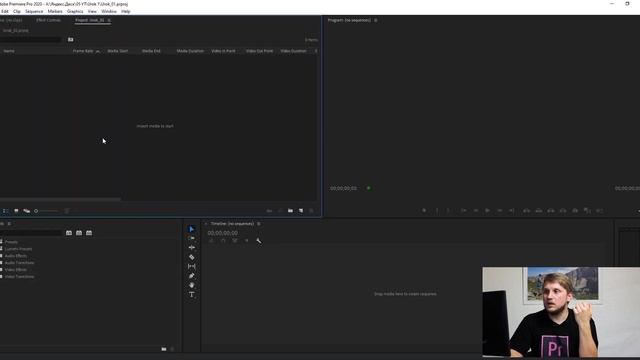Select the Selection tool arrow
Image resolution: width=640 pixels, height=360 pixels.
coord(191,229)
